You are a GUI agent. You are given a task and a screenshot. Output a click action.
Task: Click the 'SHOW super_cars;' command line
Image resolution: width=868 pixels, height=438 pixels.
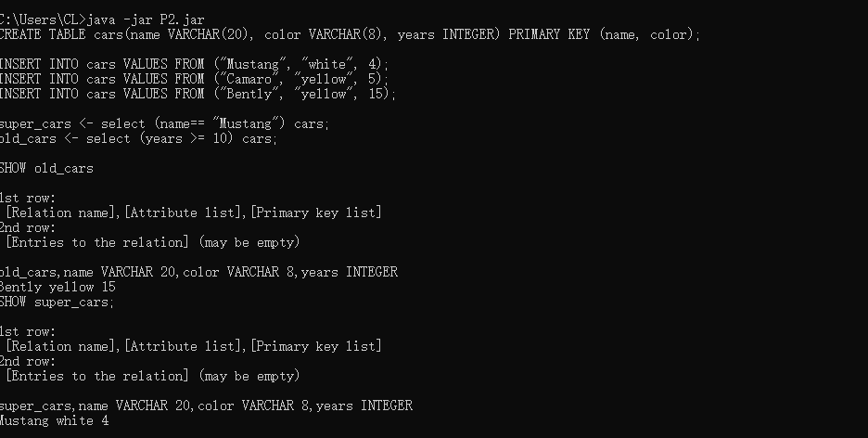tap(57, 303)
